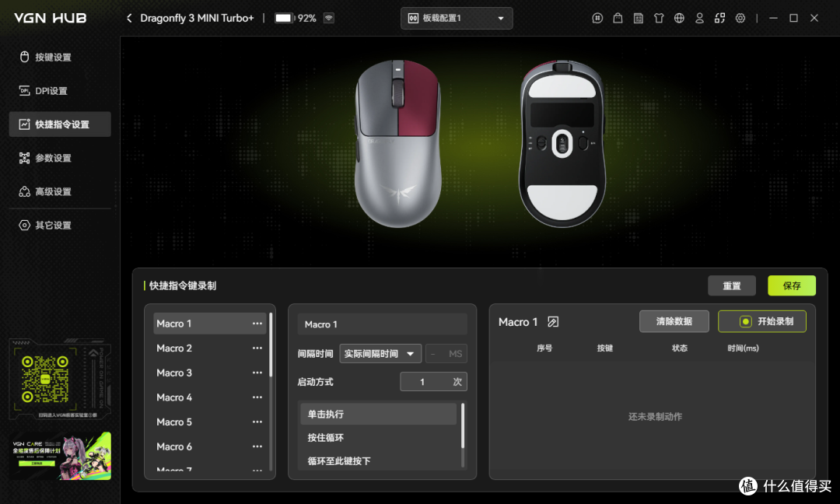Click the green 保存 button
This screenshot has width=840, height=504.
click(791, 285)
